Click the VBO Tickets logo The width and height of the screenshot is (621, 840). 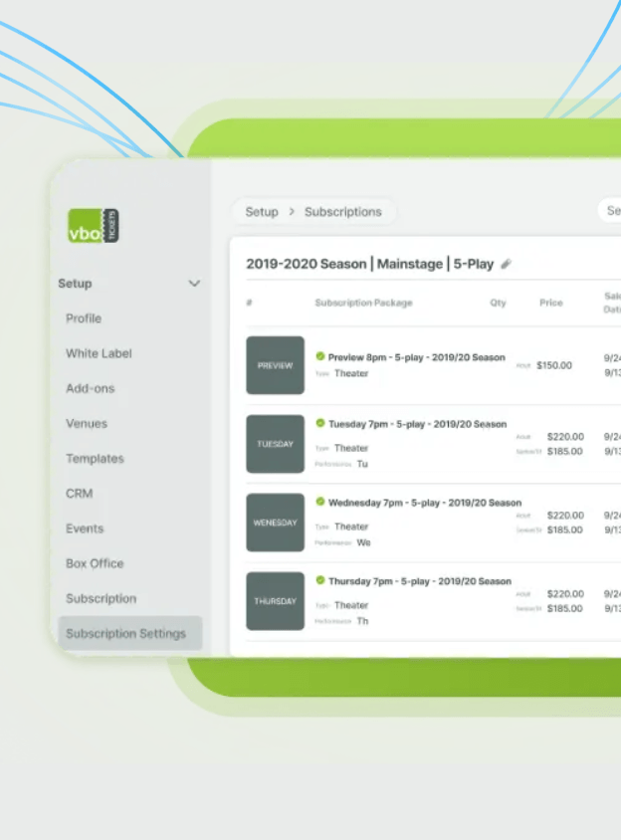(94, 226)
